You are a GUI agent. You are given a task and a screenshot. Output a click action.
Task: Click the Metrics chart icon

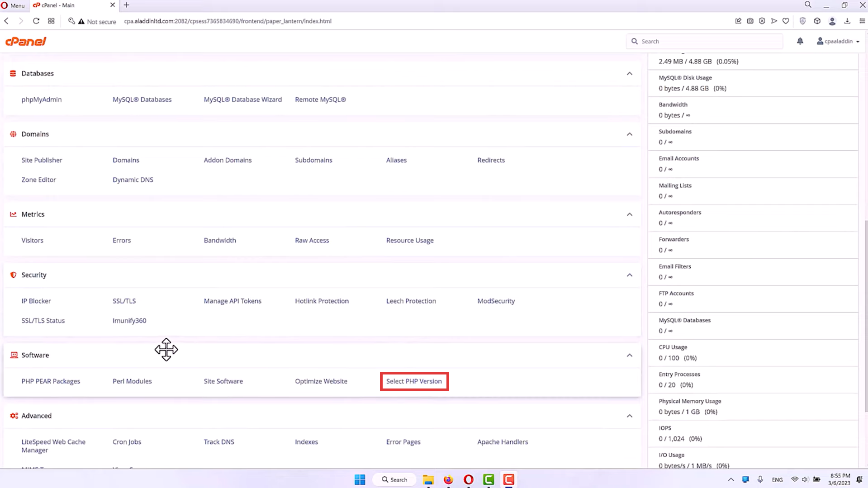(x=13, y=214)
